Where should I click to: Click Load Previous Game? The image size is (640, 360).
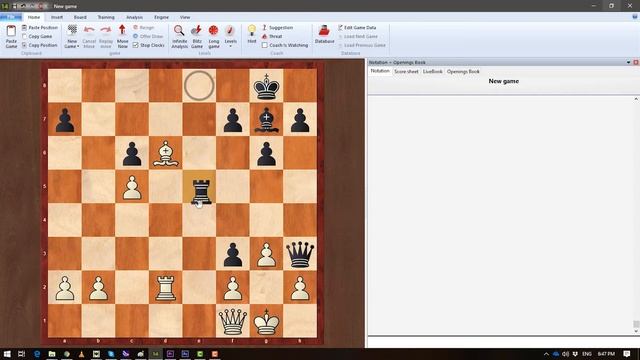(x=362, y=45)
